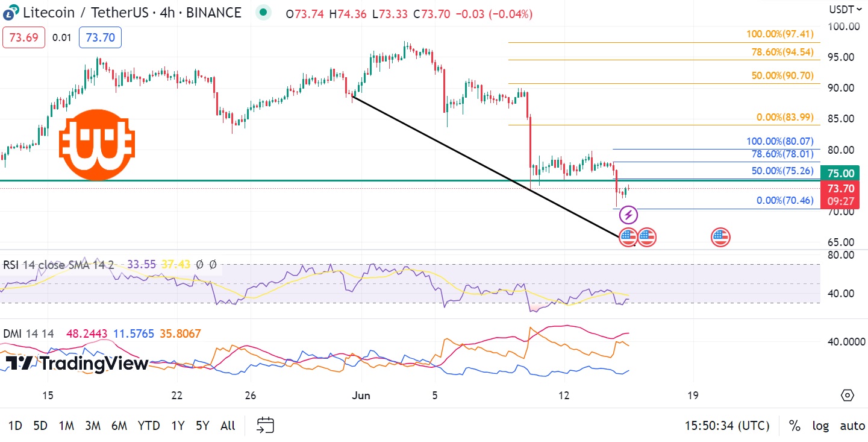Viewport: 868px width, 442px height.
Task: Click the high value H74.36
Action: 348,13
